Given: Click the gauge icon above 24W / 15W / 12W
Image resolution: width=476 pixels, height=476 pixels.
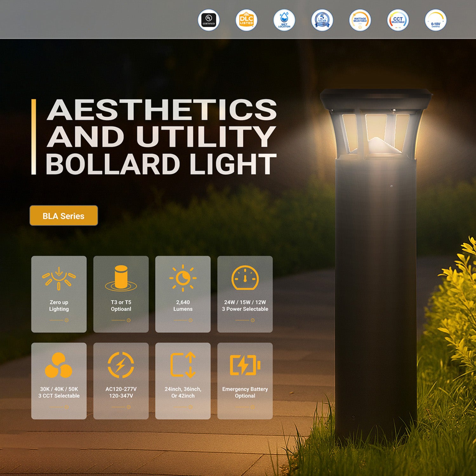Looking at the screenshot, I should 245,278.
